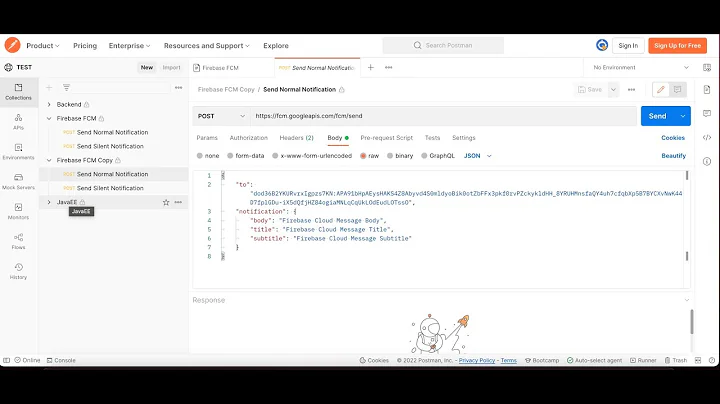Viewport: 720px width, 404px height.
Task: Open the Product menu
Action: 43,45
